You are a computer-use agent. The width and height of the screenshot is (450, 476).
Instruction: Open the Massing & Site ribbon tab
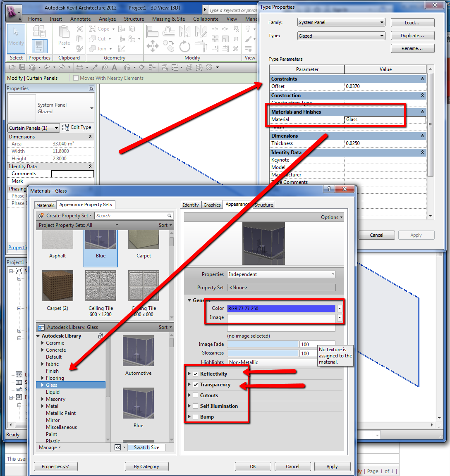(x=169, y=19)
